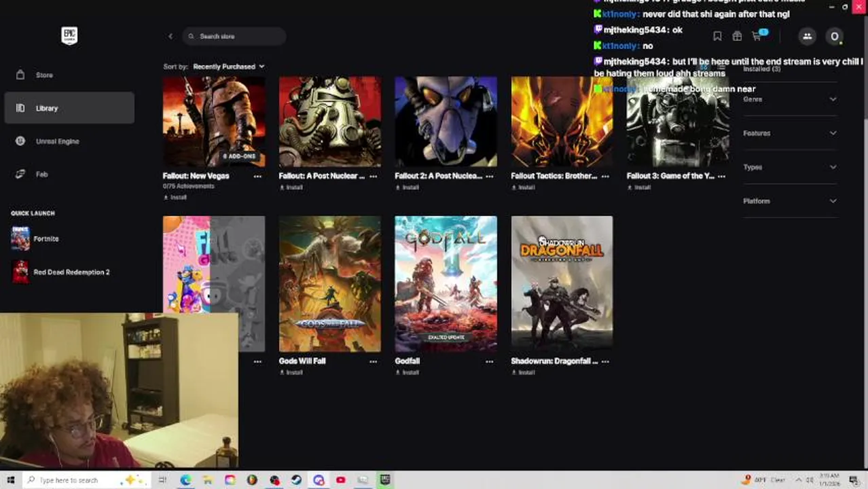This screenshot has height=489, width=868.
Task: Open Microsoft Edge from the taskbar
Action: click(x=185, y=480)
